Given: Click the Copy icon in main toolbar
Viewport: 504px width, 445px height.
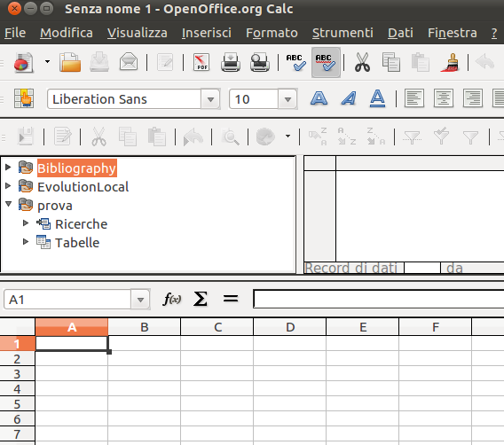Looking at the screenshot, I should [x=391, y=62].
